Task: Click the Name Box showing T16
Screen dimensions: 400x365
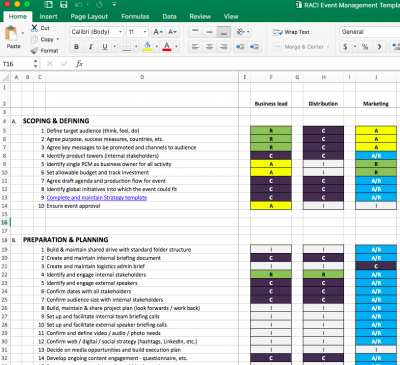Action: point(17,64)
